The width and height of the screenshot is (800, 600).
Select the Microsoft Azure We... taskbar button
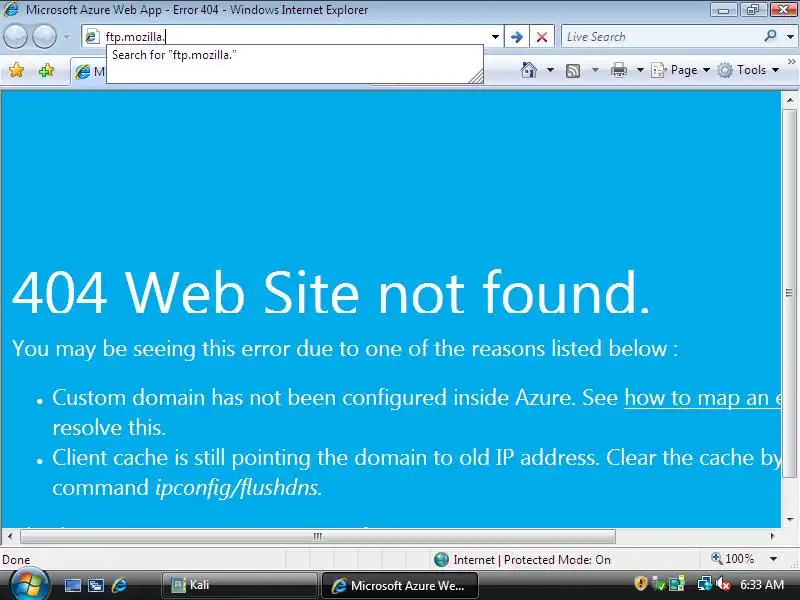(x=399, y=585)
